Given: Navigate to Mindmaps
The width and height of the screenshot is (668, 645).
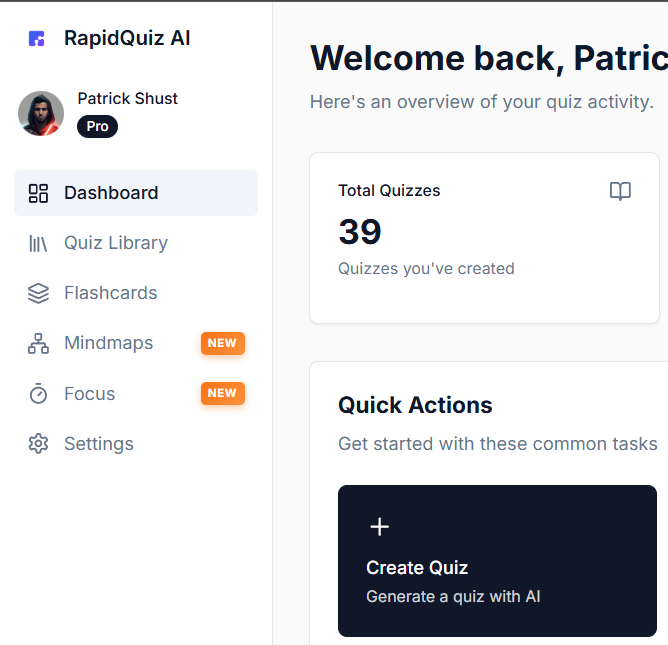Looking at the screenshot, I should pyautogui.click(x=109, y=343).
